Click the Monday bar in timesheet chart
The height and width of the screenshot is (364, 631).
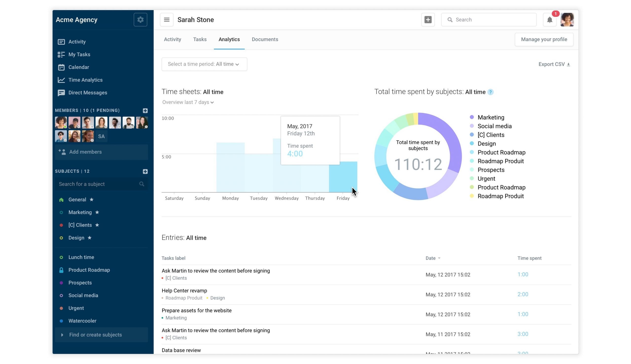230,168
